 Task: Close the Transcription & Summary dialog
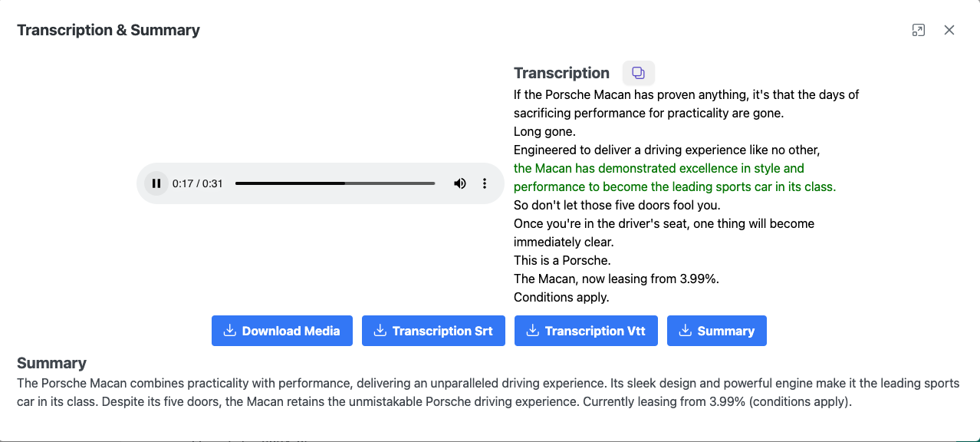949,30
